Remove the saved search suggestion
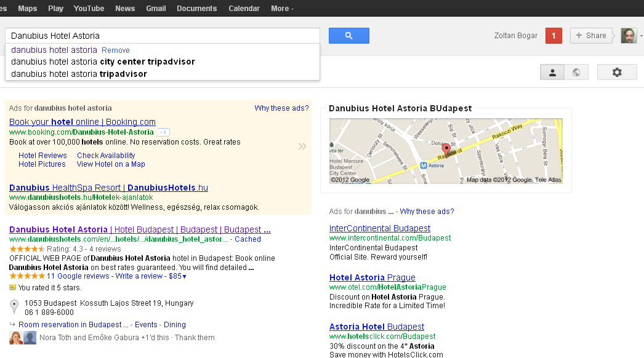This screenshot has height=358, width=644. pyautogui.click(x=115, y=50)
